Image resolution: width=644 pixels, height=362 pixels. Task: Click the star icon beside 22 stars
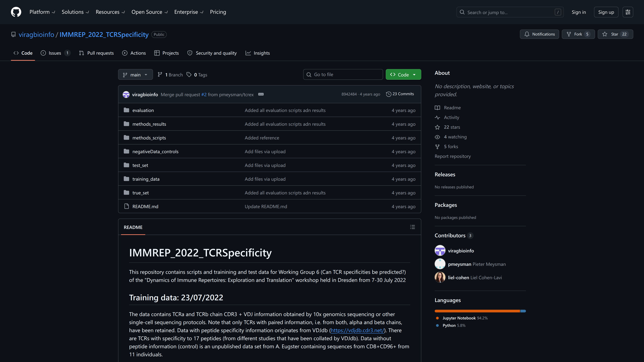(x=437, y=127)
